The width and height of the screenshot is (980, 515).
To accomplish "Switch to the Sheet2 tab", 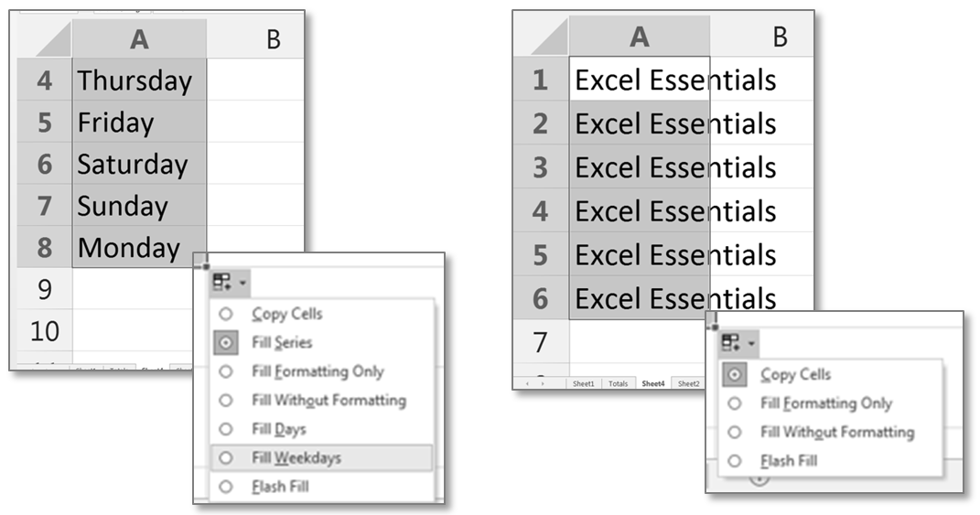I will coord(688,384).
